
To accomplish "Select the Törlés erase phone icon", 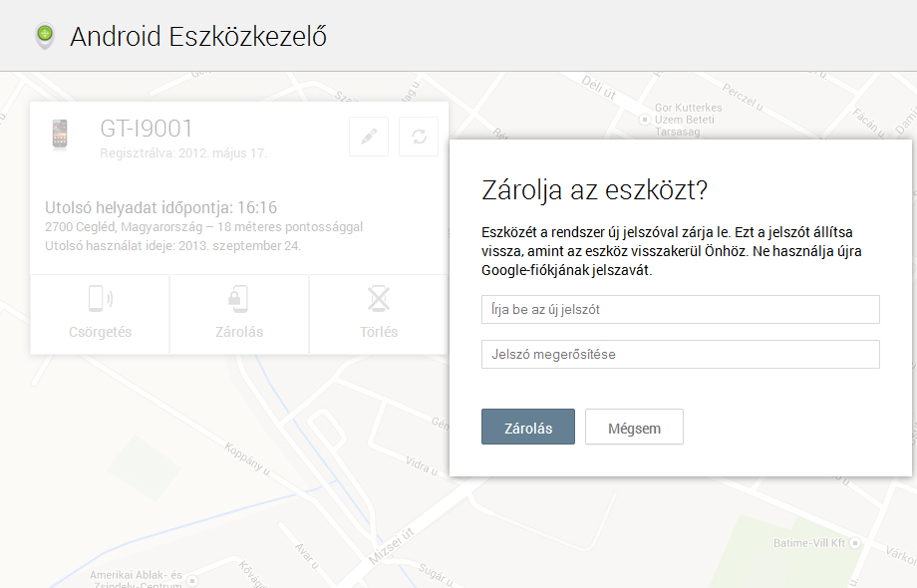I will (379, 299).
